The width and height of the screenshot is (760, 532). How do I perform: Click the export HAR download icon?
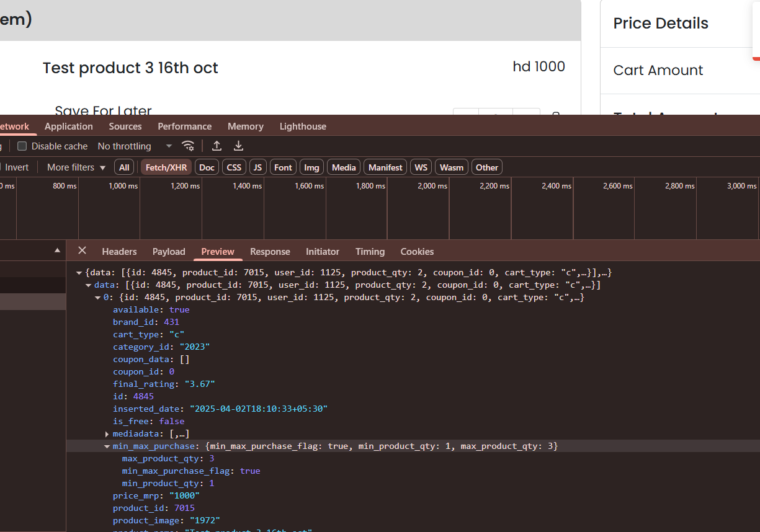pyautogui.click(x=238, y=146)
